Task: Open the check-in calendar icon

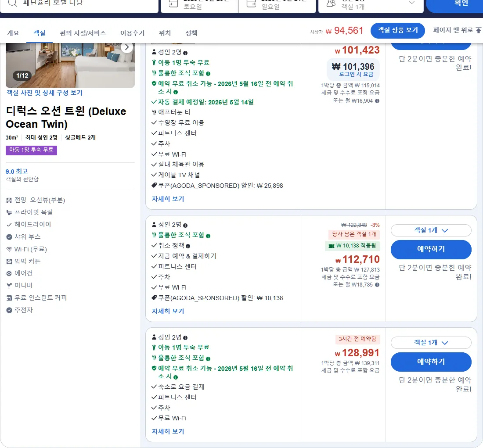Action: (173, 3)
